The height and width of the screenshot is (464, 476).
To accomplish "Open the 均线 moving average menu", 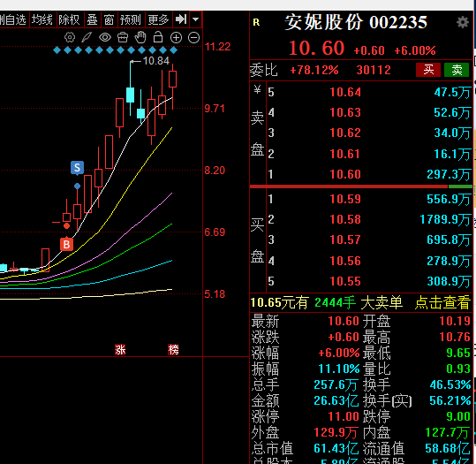I will click(42, 19).
